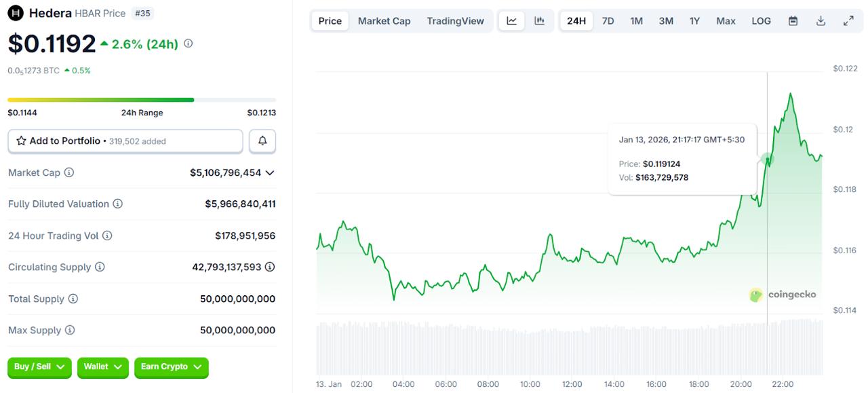The height and width of the screenshot is (393, 868).
Task: Open the calendar date-range icon
Action: click(793, 20)
